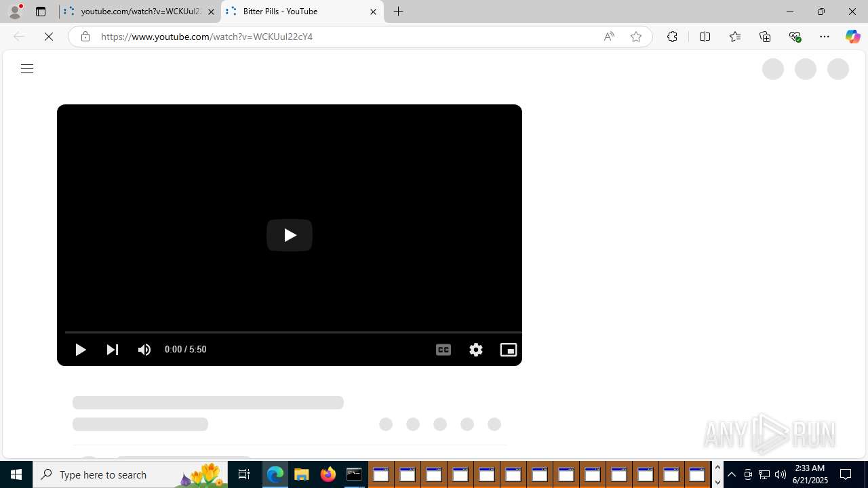Open the Favorites panel
Image resolution: width=868 pixels, height=488 pixels.
(x=734, y=37)
